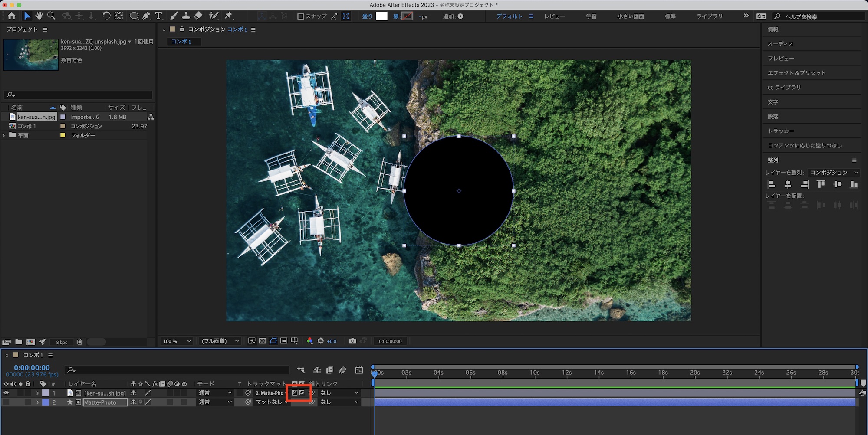868x435 pixels.
Task: Open the 100% magnification dropdown
Action: [177, 341]
